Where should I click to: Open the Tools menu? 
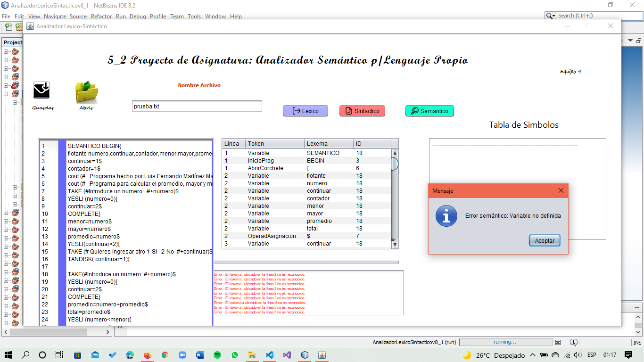pos(194,16)
